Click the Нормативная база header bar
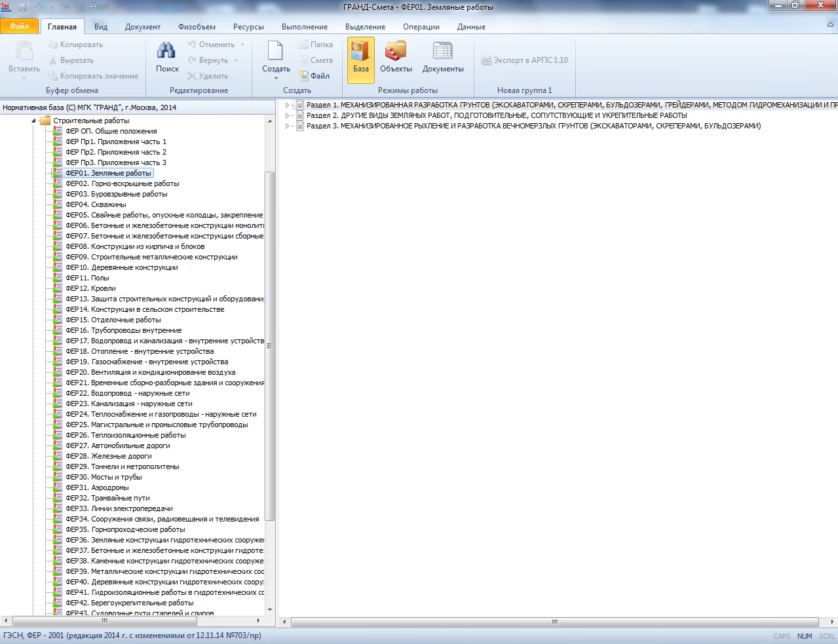 pos(138,107)
